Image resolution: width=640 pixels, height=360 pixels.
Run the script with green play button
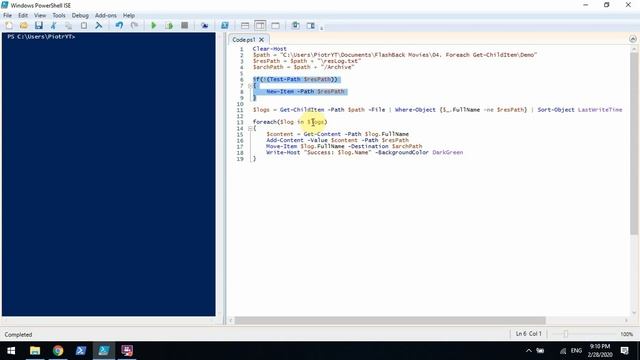tap(154, 26)
